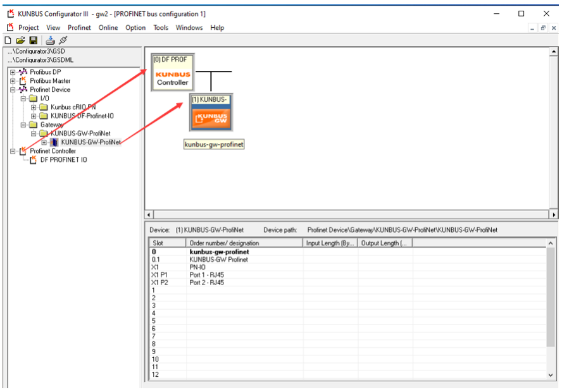This screenshot has height=392, width=562.
Task: Click the KUNBUS-GW-ProfiNet module icon
Action: click(54, 142)
